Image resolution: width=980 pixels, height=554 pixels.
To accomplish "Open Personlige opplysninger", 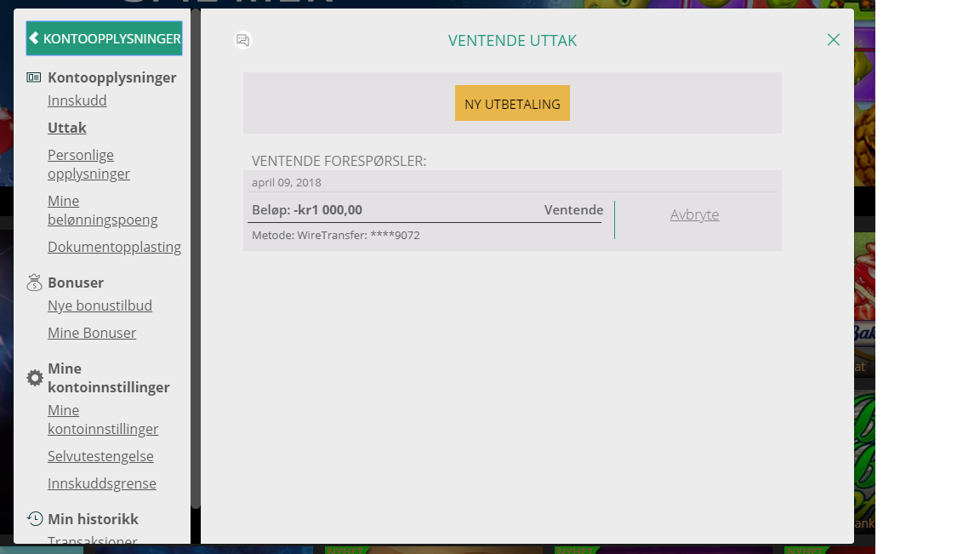I will pos(88,164).
